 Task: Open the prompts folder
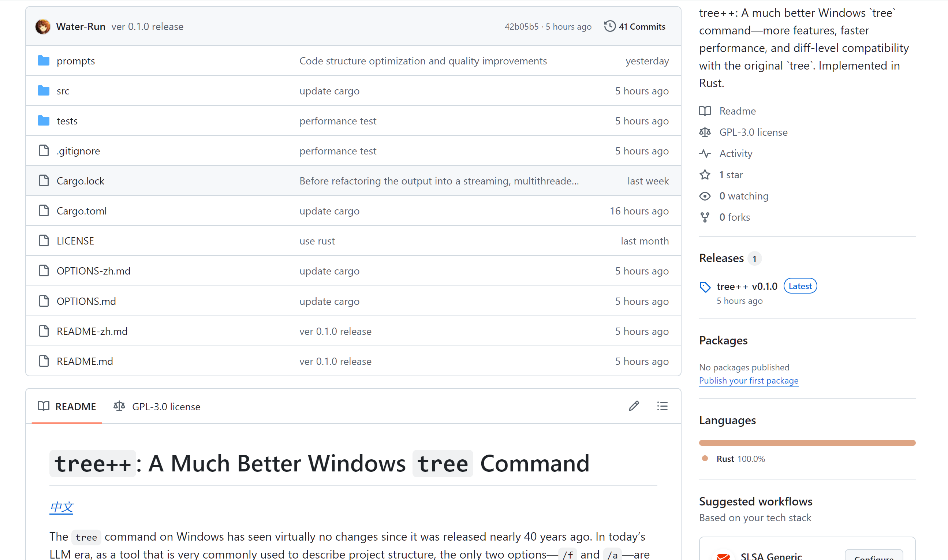click(x=75, y=61)
